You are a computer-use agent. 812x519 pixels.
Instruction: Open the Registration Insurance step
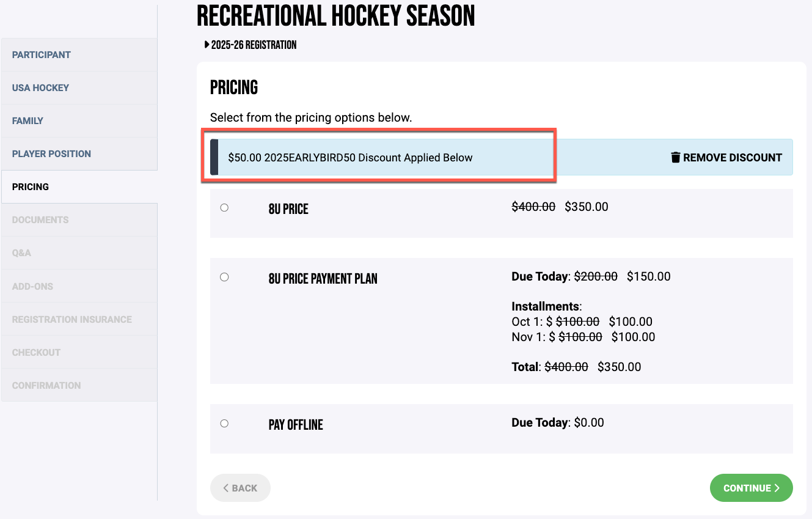[x=71, y=319]
